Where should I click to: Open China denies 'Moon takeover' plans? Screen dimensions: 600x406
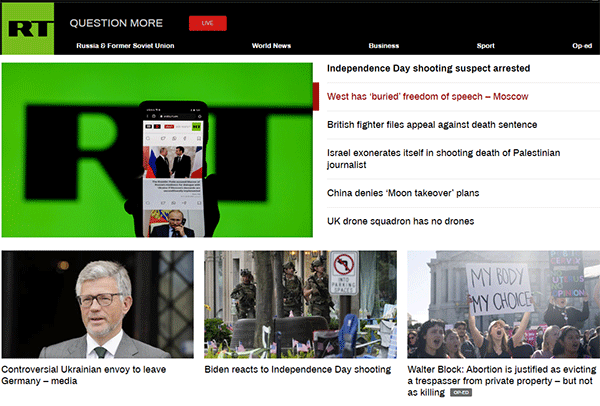403,193
